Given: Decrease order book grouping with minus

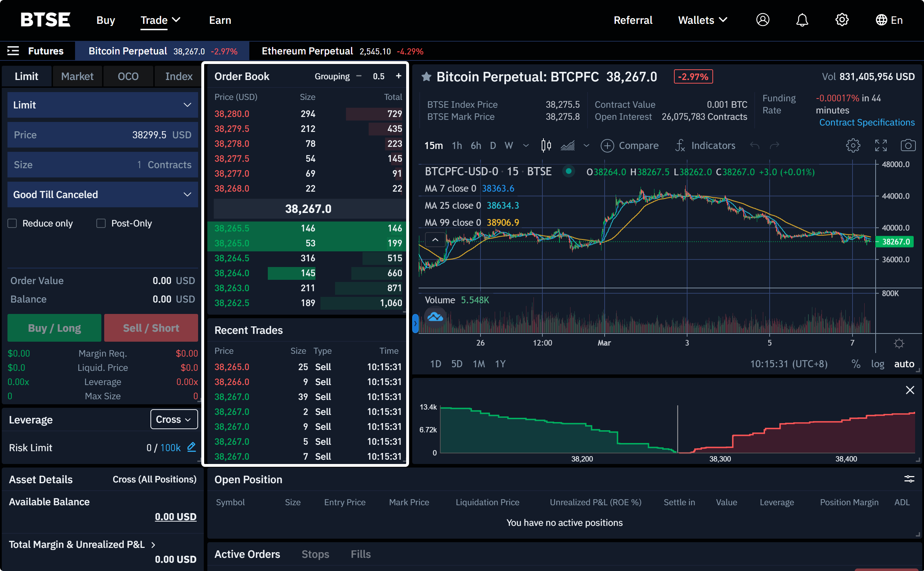Looking at the screenshot, I should (359, 76).
